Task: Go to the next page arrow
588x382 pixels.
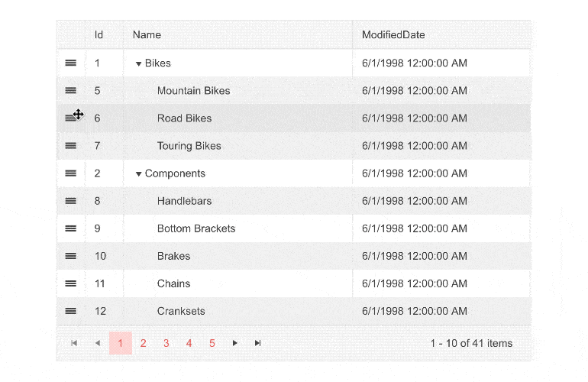Action: (x=234, y=343)
